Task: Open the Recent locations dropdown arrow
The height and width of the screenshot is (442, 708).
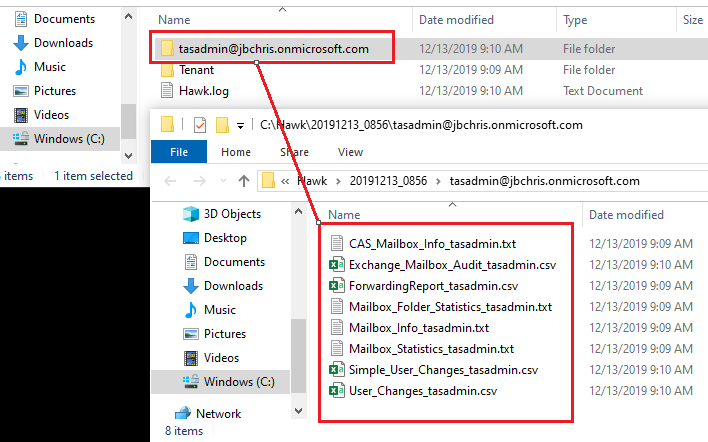Action: [x=223, y=181]
